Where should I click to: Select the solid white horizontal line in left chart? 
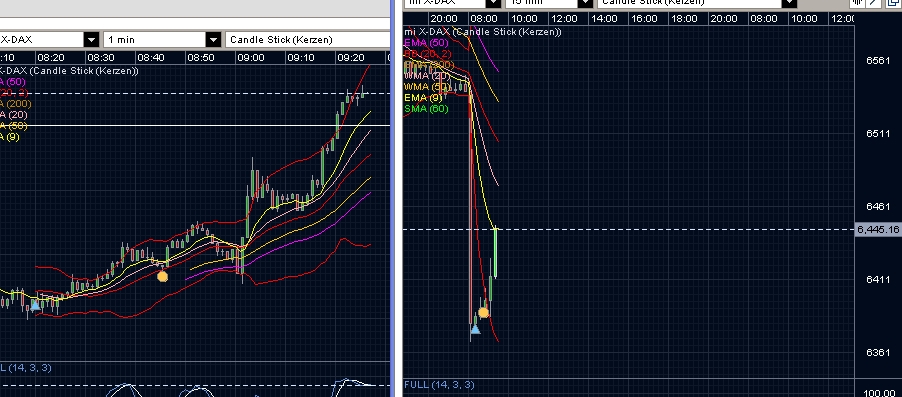coord(196,125)
